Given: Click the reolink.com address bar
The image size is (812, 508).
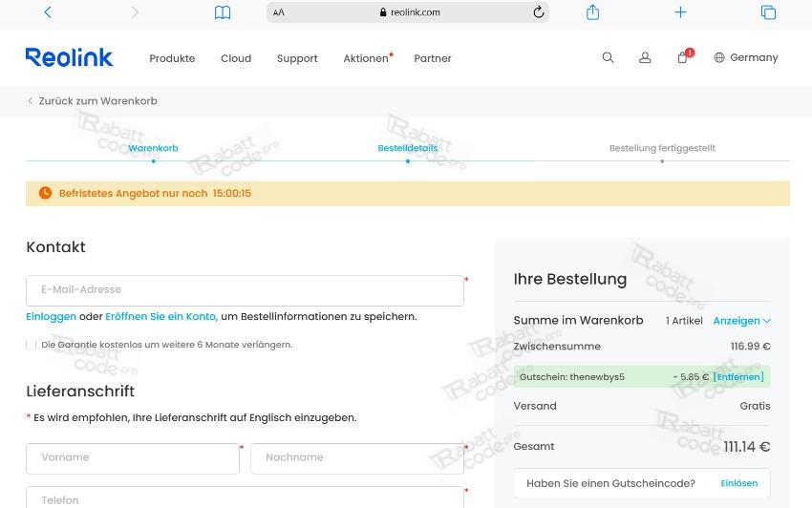Looking at the screenshot, I should coord(408,12).
